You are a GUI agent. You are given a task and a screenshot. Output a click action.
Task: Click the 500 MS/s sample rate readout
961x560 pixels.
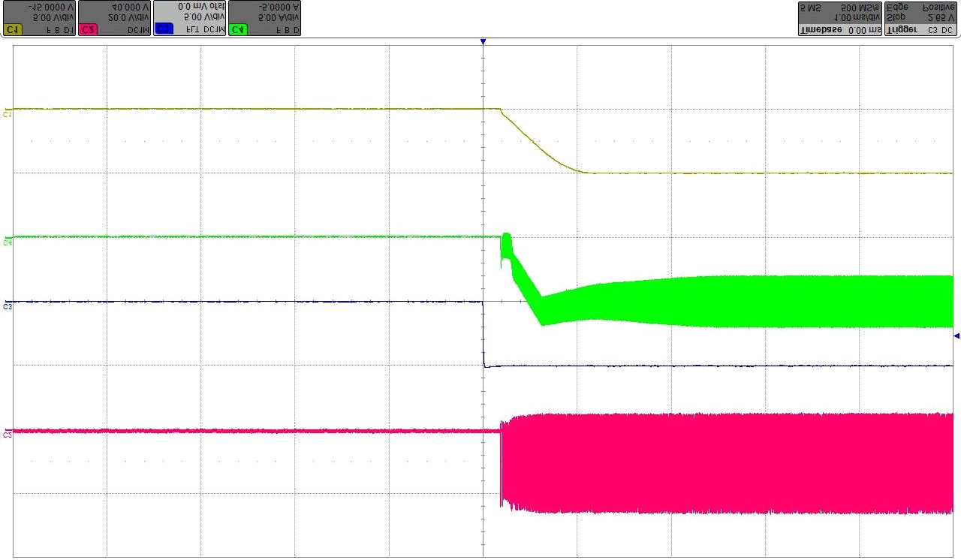click(x=861, y=8)
